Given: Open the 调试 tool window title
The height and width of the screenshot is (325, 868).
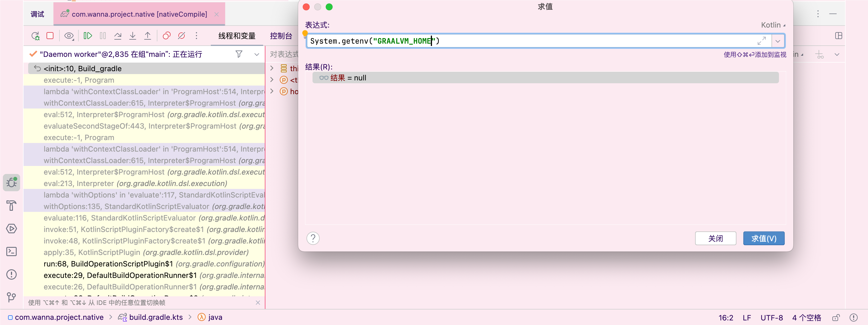Looking at the screenshot, I should (37, 14).
